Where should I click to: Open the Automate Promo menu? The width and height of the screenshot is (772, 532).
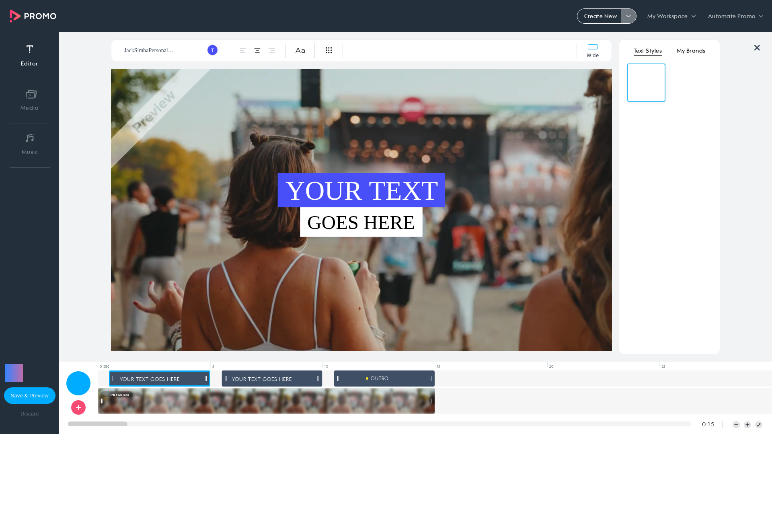735,16
